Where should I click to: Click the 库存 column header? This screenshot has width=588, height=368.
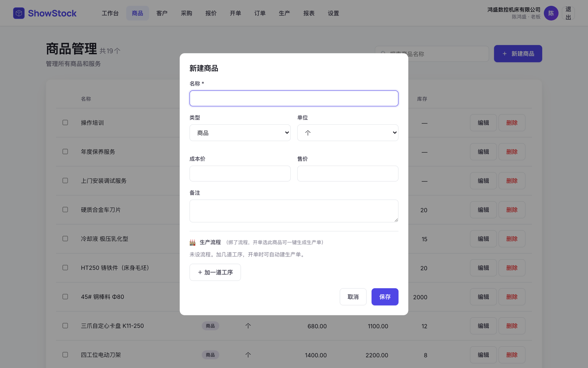[x=422, y=99]
